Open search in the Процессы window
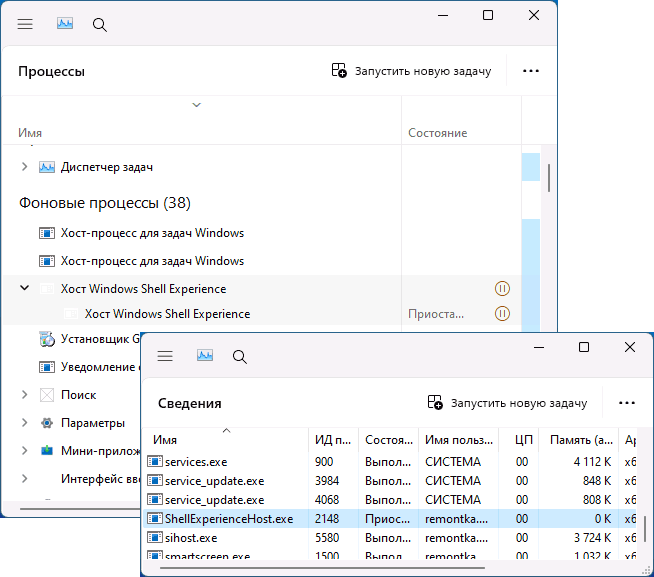This screenshot has width=654, height=577. click(100, 25)
